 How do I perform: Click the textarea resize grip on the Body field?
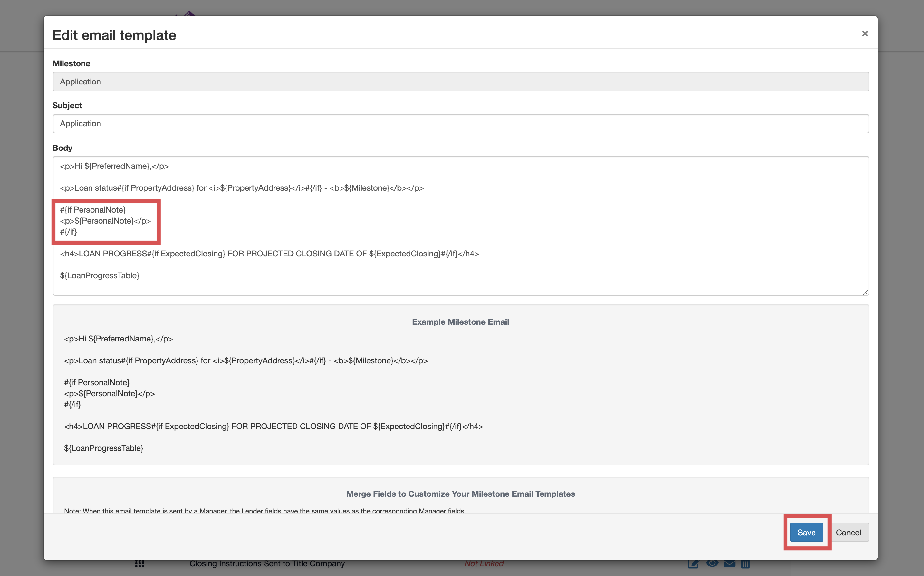click(x=865, y=292)
